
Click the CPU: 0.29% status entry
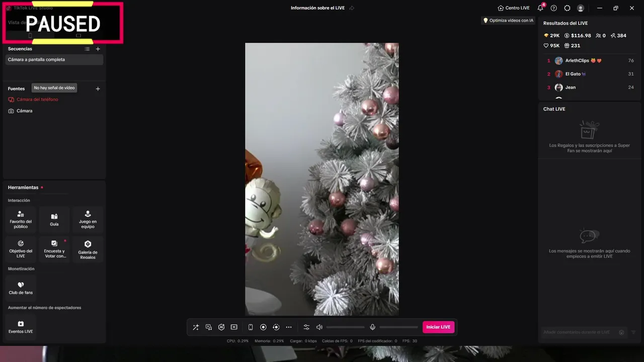point(237,341)
